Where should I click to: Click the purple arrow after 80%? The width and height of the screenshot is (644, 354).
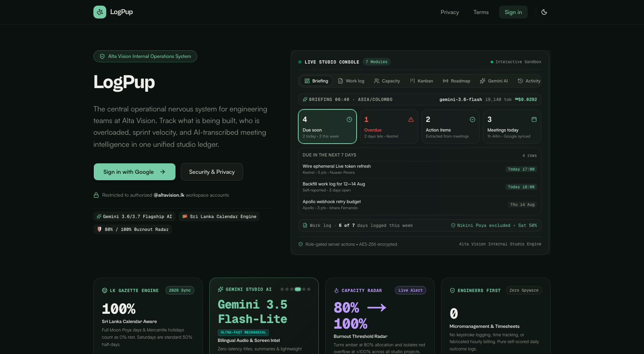pos(377,308)
